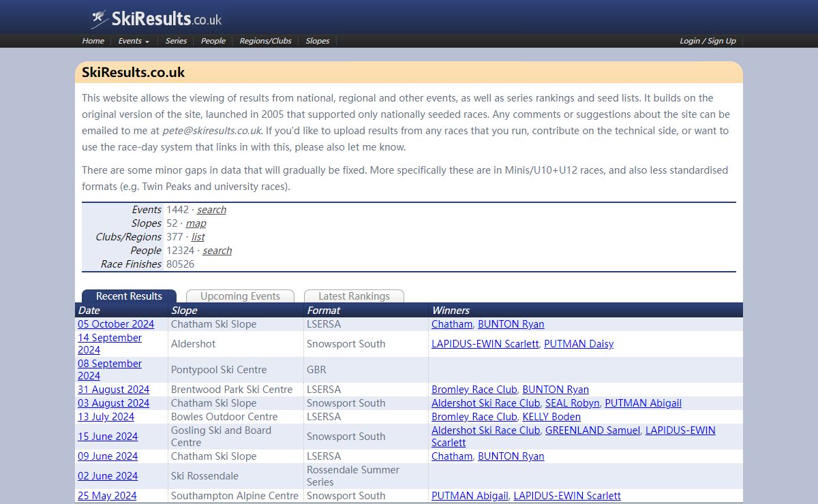Open the Slopes menu item
The height and width of the screenshot is (504, 818).
pos(318,41)
